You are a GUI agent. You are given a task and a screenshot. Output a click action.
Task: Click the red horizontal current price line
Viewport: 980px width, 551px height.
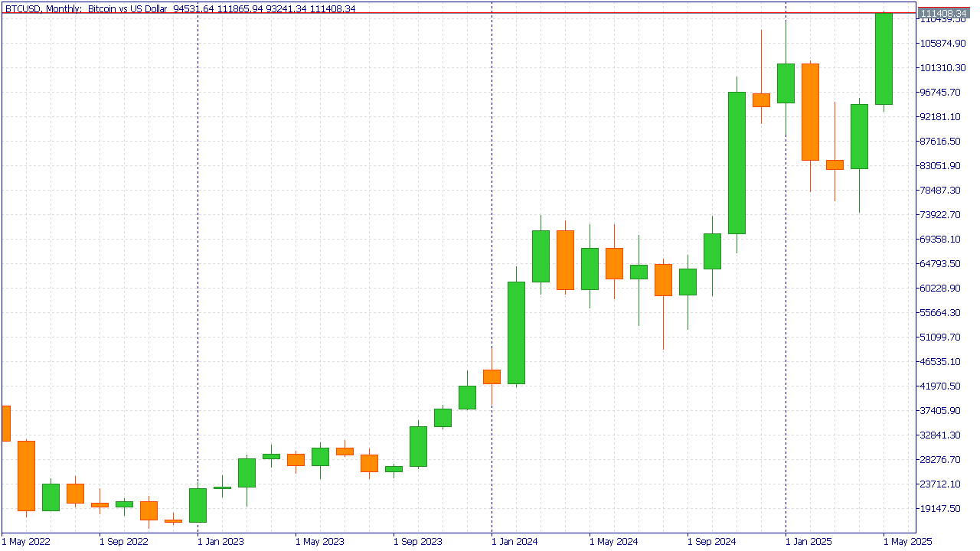[x=459, y=13]
